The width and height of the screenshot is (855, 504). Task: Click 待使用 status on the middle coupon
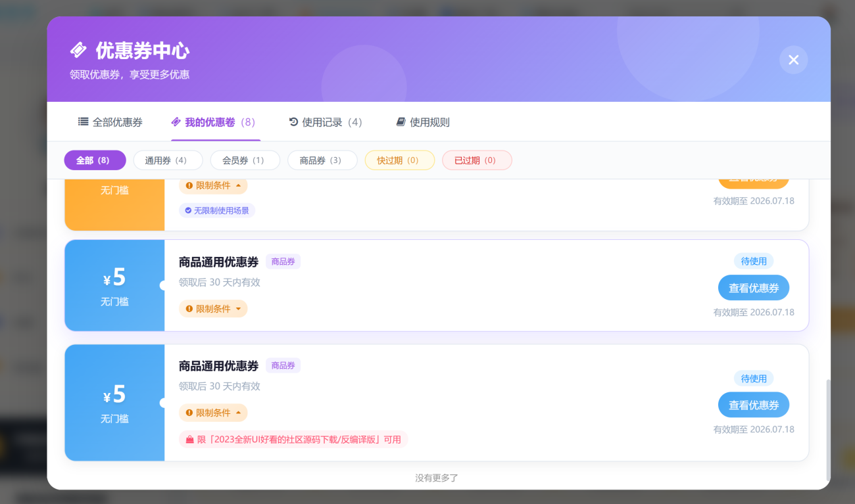754,261
